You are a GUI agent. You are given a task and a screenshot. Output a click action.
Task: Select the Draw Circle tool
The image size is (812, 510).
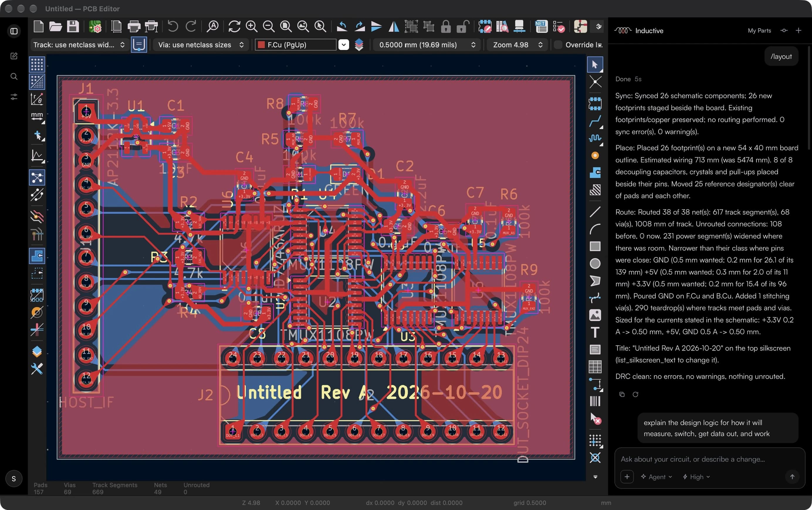(595, 263)
